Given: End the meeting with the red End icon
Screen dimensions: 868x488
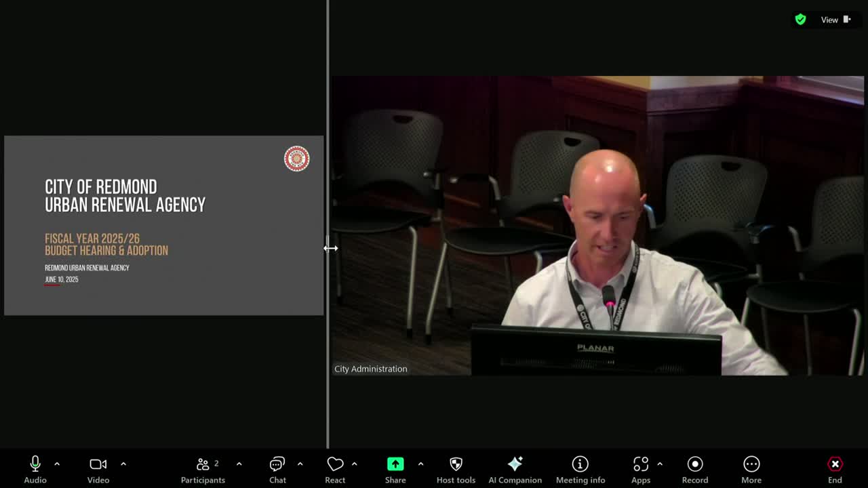Looking at the screenshot, I should pos(835,464).
